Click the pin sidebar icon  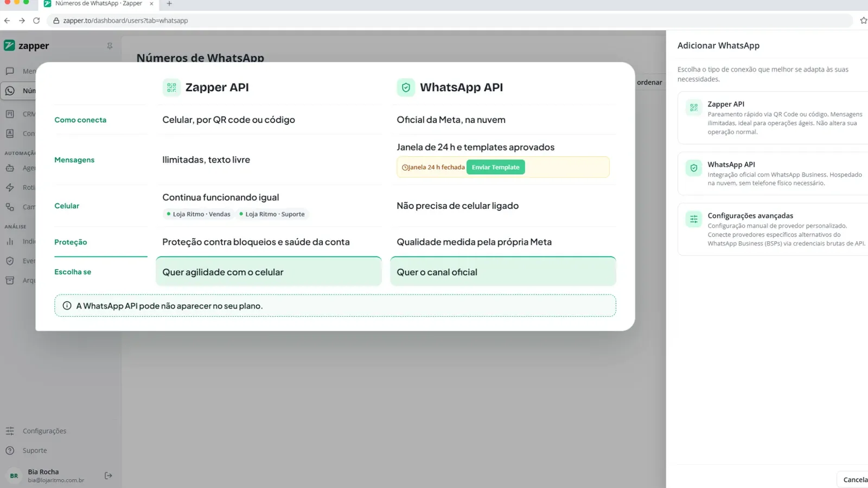(110, 46)
